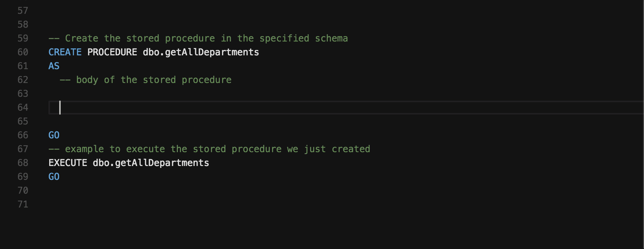This screenshot has height=249, width=644.
Task: Click line number 60 in the gutter
Action: [23, 52]
